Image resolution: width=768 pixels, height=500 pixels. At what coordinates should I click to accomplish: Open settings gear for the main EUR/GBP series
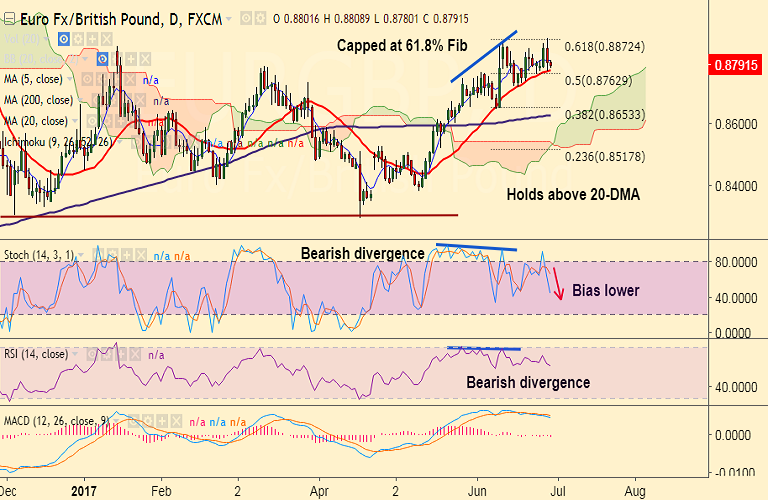point(260,18)
